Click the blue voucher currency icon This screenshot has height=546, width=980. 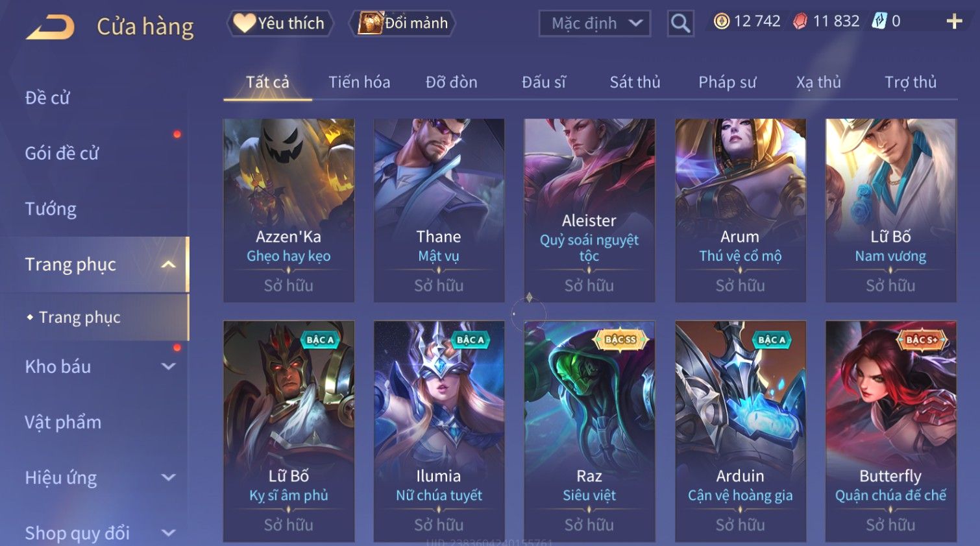pos(879,21)
